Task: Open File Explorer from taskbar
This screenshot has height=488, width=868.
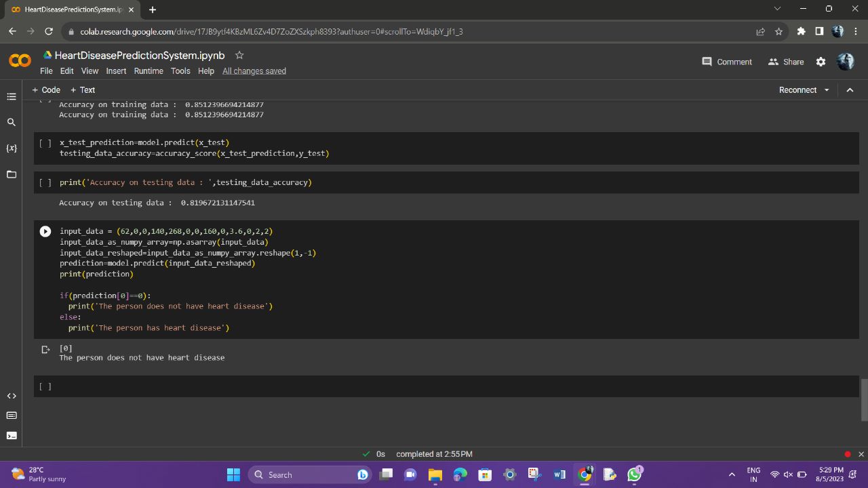Action: [x=435, y=474]
